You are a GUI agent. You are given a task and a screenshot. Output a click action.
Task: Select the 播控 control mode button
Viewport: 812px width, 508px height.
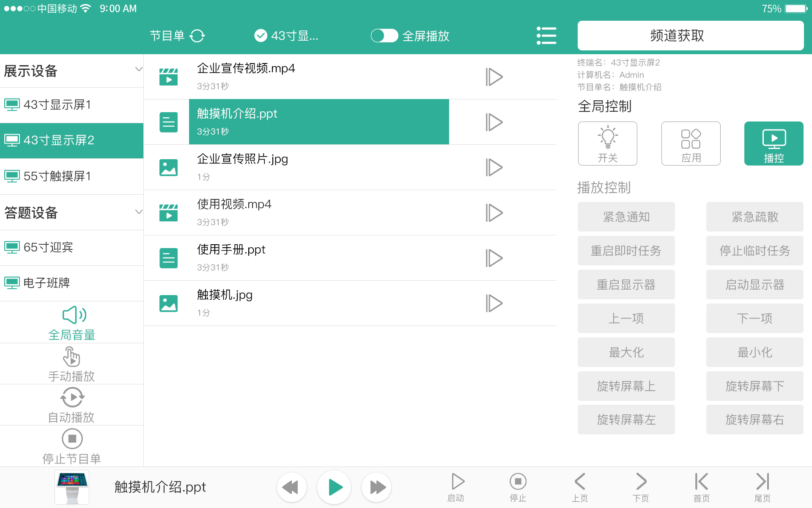coord(774,144)
